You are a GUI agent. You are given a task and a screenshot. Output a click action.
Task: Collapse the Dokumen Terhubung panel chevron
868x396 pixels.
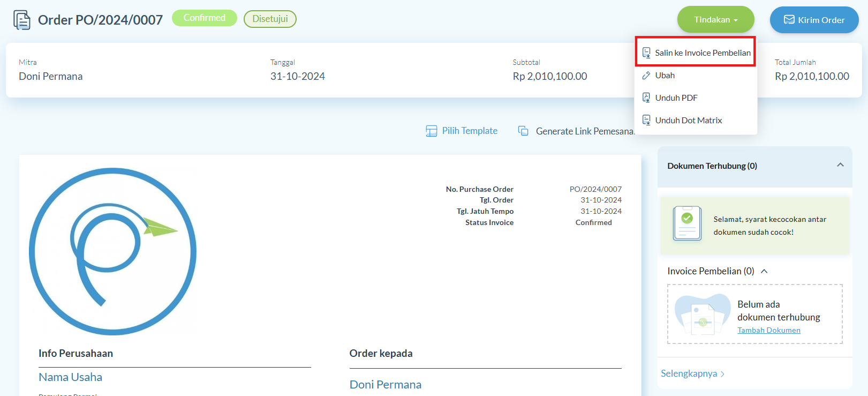[840, 165]
